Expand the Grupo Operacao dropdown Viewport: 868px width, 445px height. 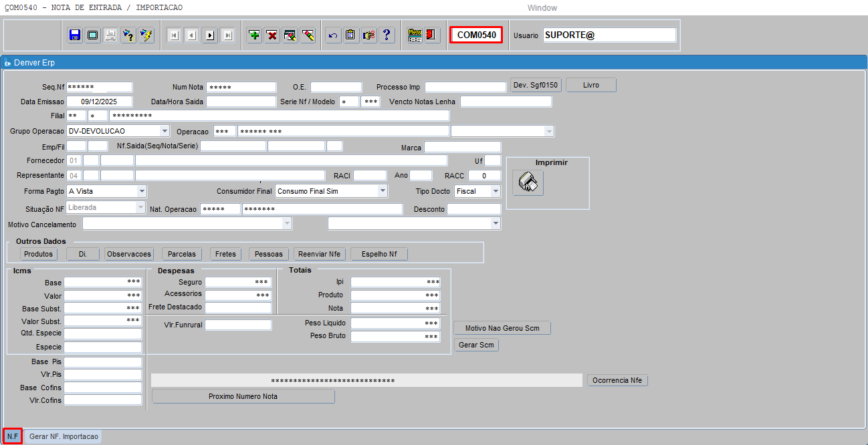tap(164, 131)
